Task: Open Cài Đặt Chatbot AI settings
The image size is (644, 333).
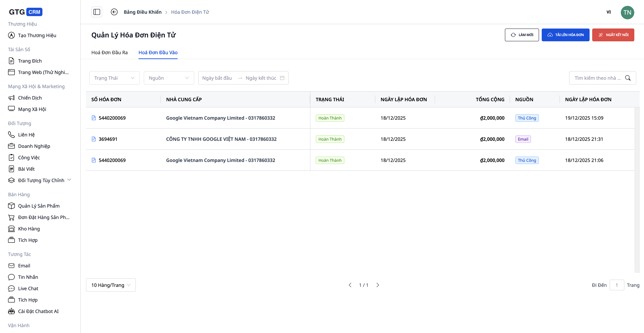Action: coord(38,311)
